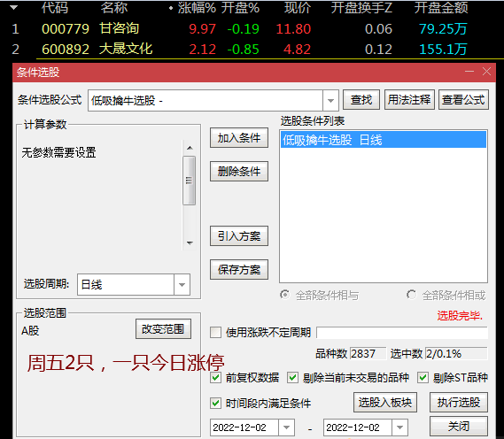Click the price 11.80

pos(293,29)
